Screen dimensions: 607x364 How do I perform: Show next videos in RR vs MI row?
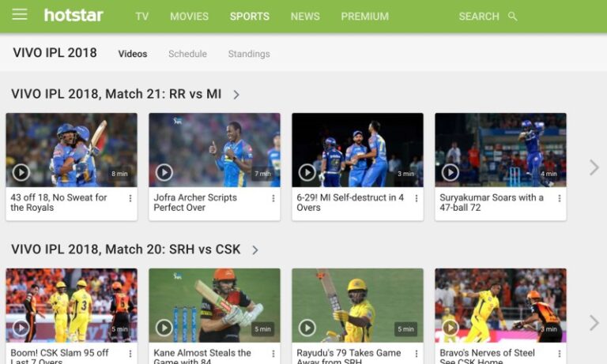[594, 167]
